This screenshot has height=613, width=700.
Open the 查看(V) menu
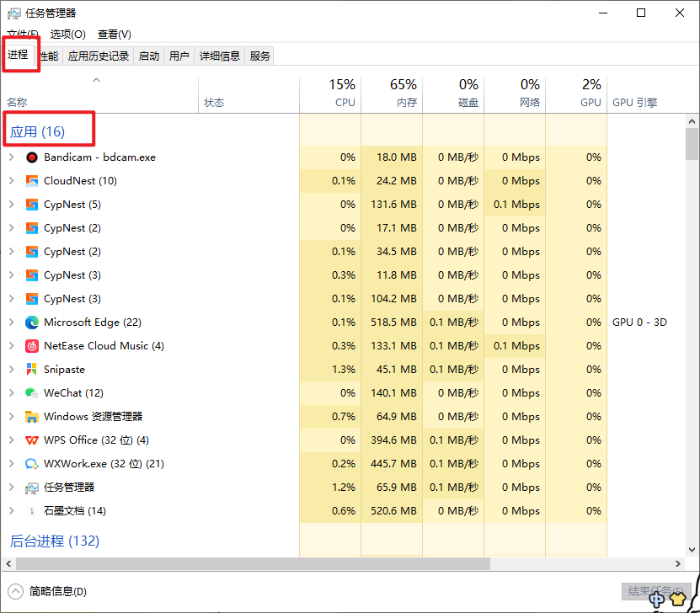coord(115,35)
